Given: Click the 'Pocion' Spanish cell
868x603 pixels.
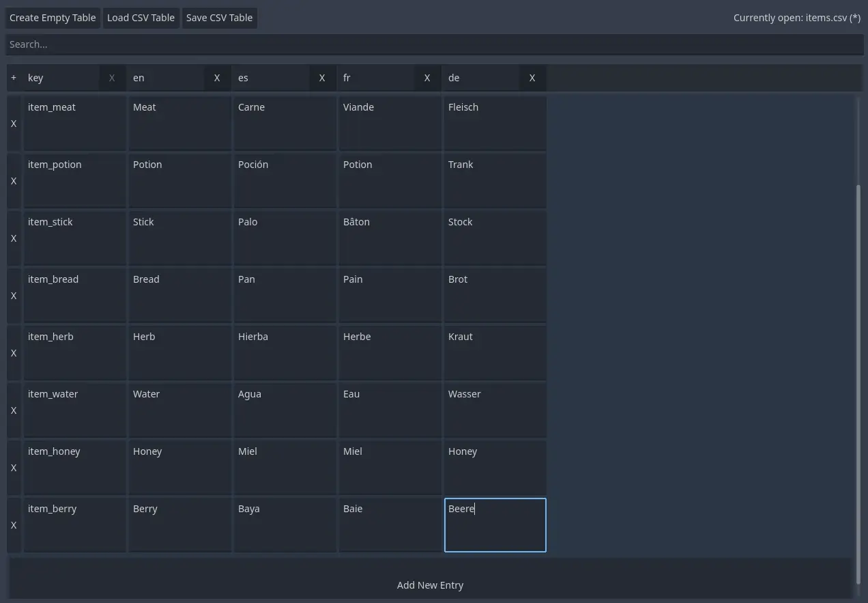Looking at the screenshot, I should click(285, 180).
